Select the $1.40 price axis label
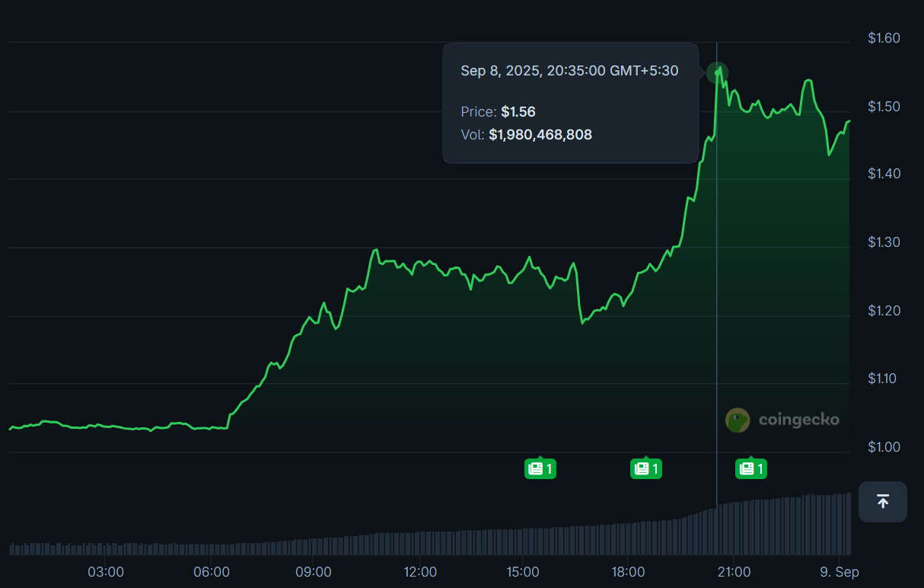The image size is (924, 588). (x=884, y=174)
